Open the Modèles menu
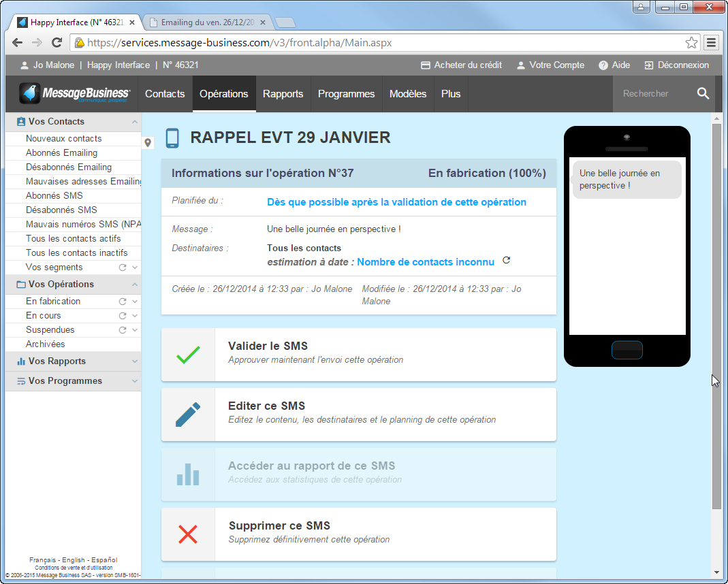This screenshot has height=584, width=728. click(x=408, y=93)
